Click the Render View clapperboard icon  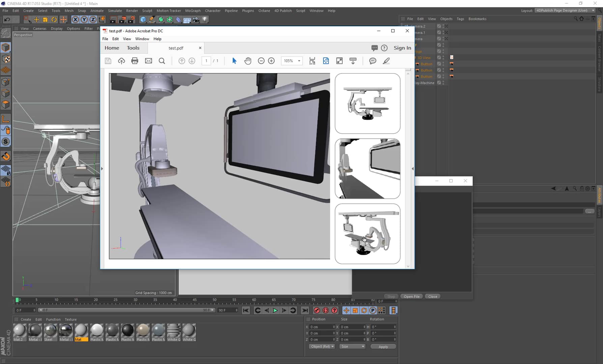113,20
